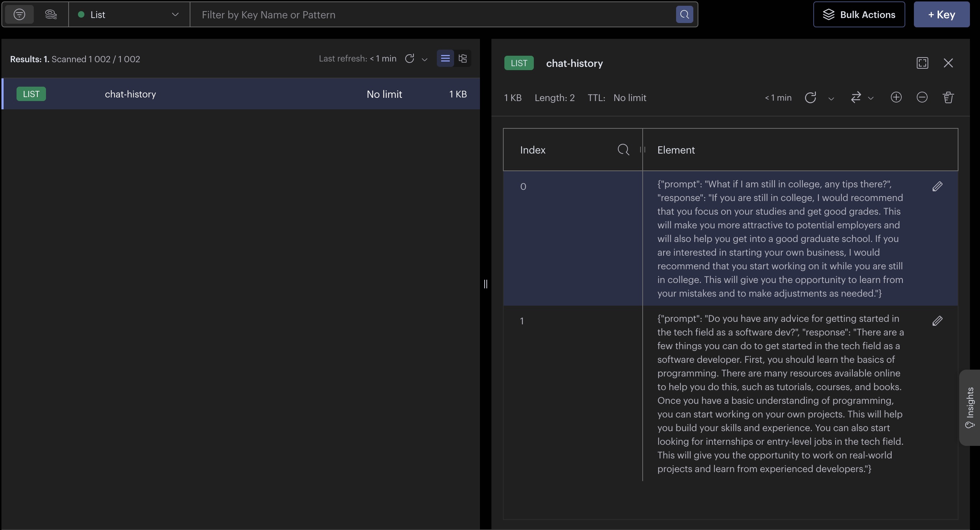This screenshot has width=980, height=530.
Task: Search by index using magnifier in Index column
Action: coord(623,150)
